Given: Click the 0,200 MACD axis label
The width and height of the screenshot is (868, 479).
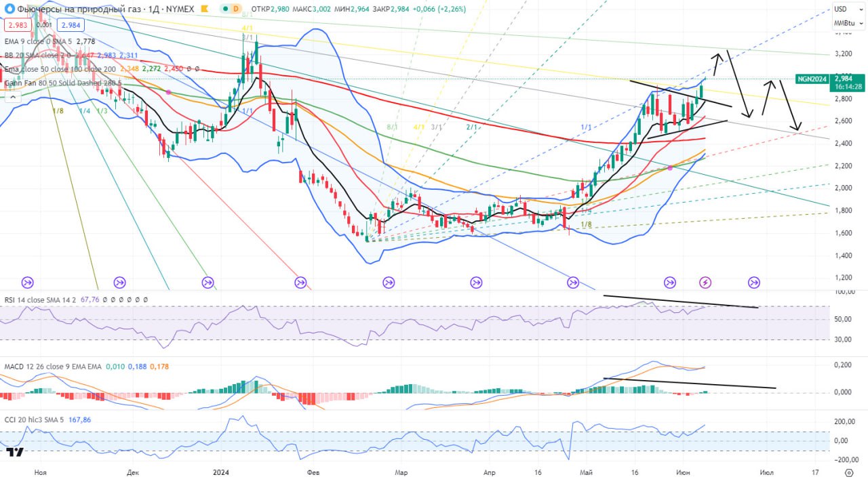Looking at the screenshot, I should 843,365.
